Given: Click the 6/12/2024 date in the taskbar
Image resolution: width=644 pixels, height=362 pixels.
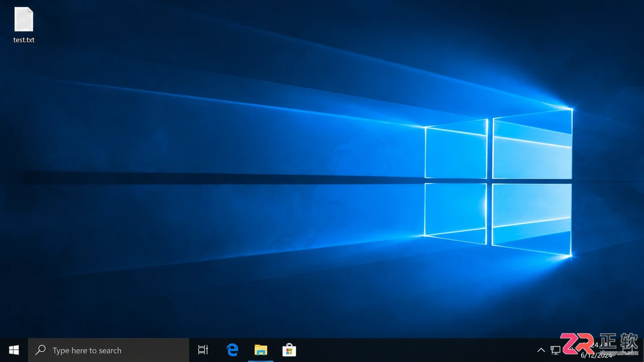Looking at the screenshot, I should pos(596,355).
